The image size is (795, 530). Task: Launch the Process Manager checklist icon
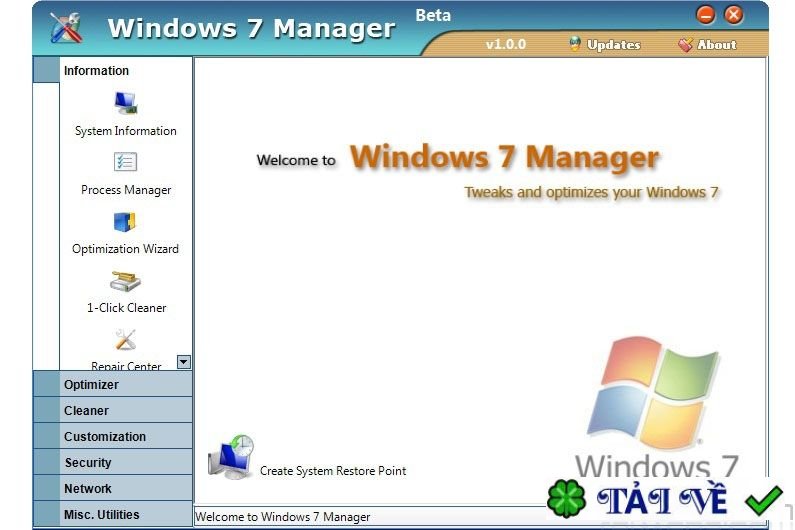pos(125,162)
